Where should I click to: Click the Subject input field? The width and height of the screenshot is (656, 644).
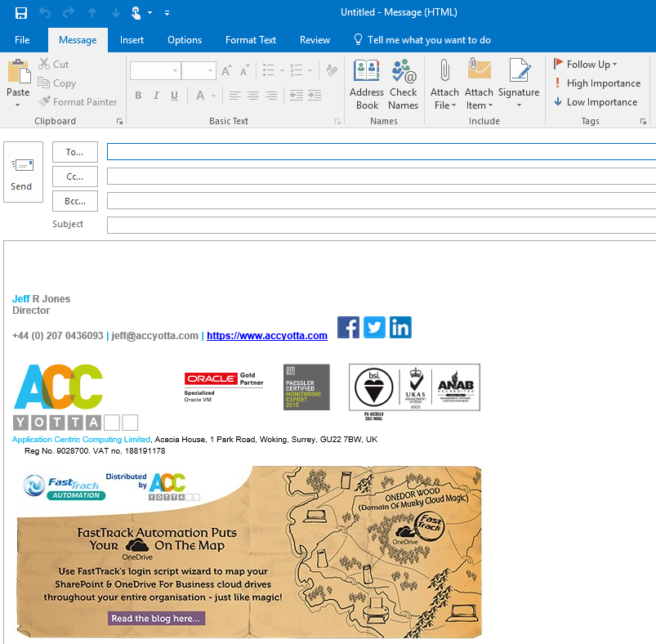(382, 225)
